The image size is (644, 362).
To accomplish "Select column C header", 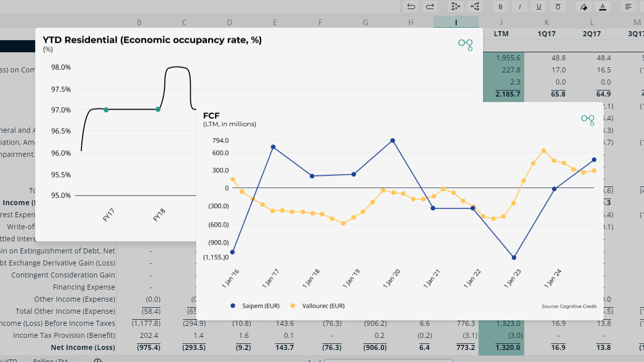I will click(x=184, y=22).
